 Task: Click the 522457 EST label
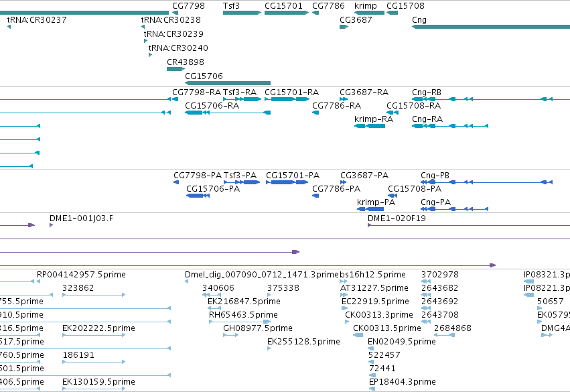tap(384, 355)
